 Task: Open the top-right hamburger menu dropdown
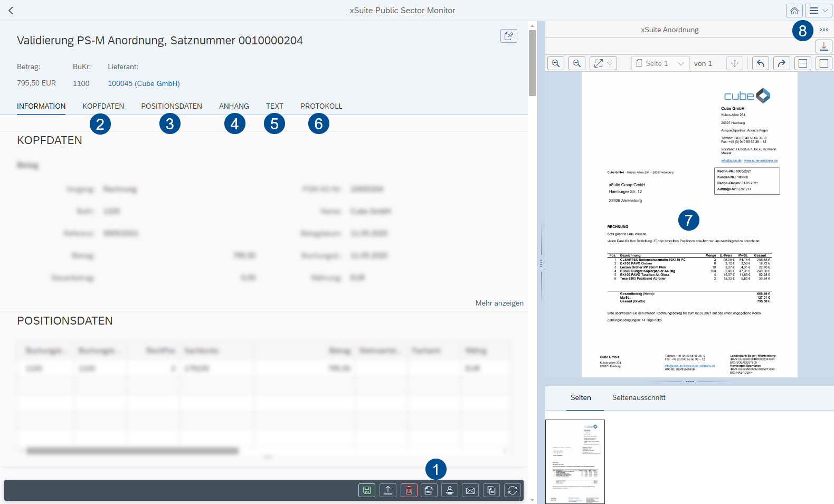819,11
